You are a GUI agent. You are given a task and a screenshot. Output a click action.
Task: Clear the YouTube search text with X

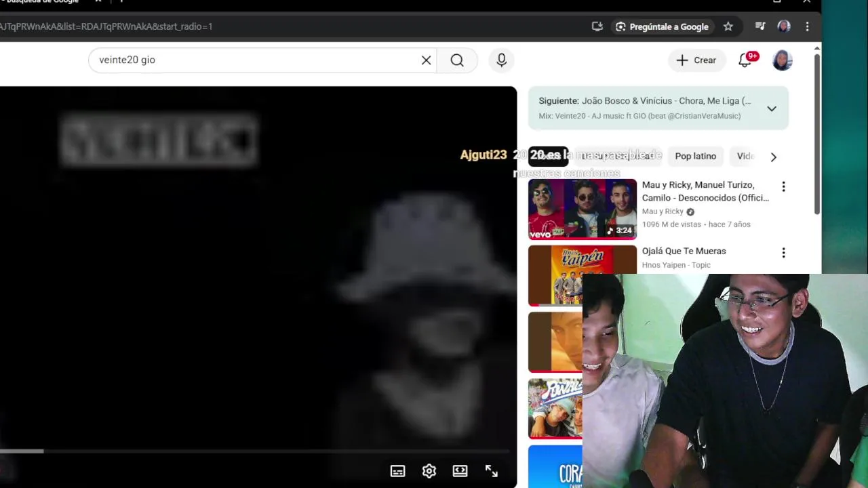click(426, 60)
